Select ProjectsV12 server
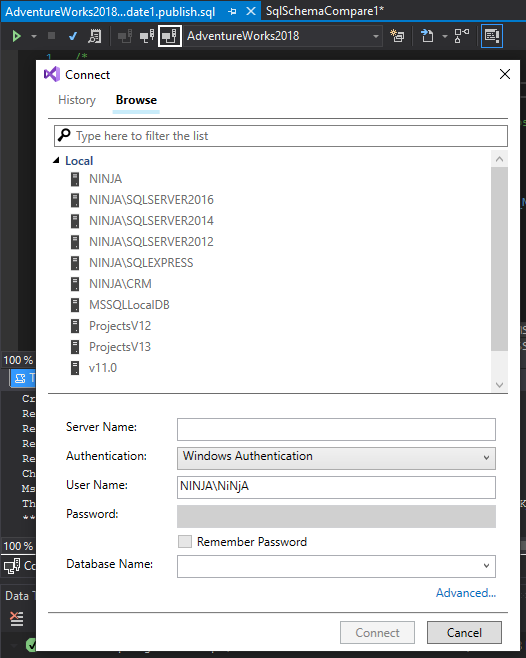526x658 pixels. [120, 326]
